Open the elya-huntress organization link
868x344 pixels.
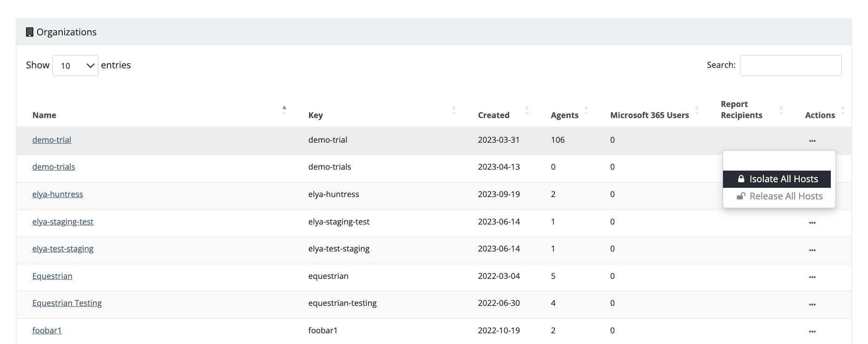coord(58,194)
